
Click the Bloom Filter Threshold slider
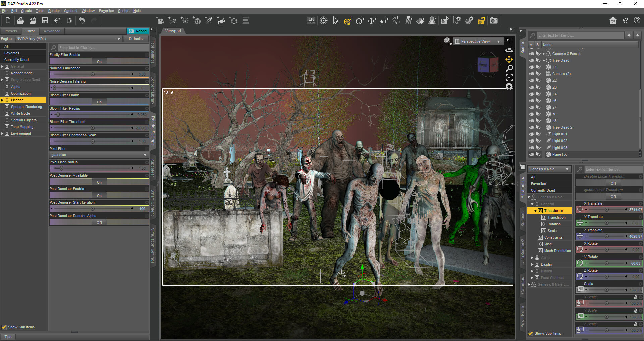(93, 128)
